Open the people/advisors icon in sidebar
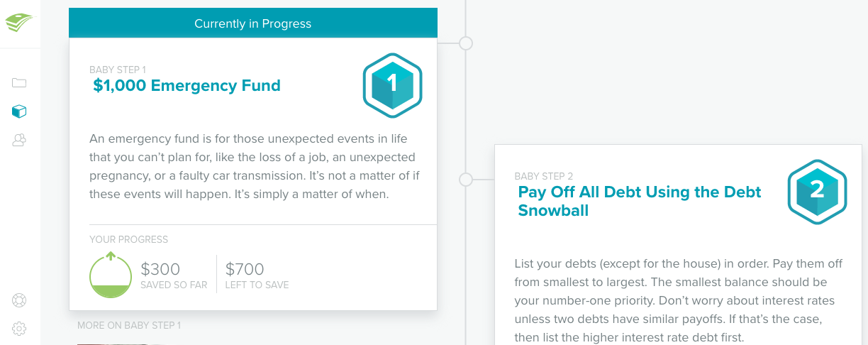868x345 pixels. [19, 141]
